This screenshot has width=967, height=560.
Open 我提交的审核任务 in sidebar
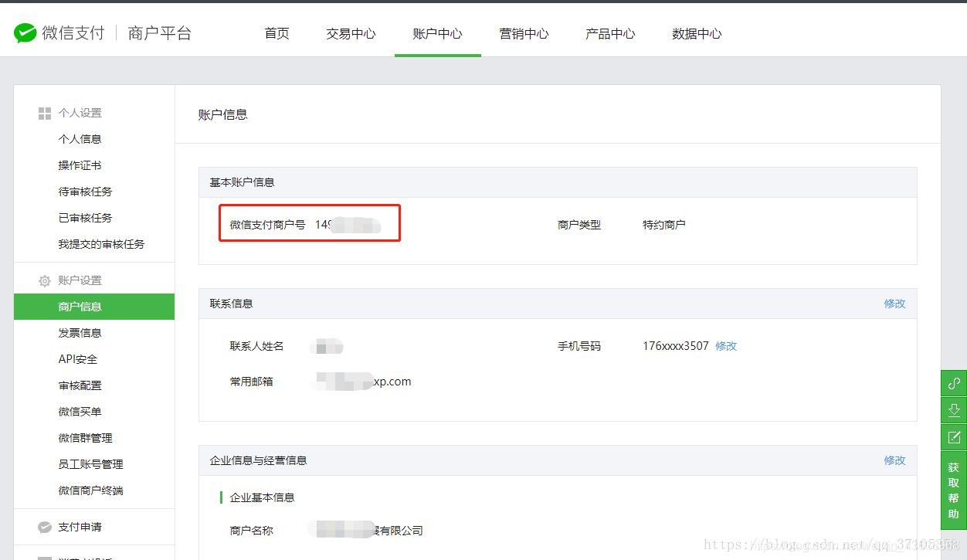[x=102, y=244]
